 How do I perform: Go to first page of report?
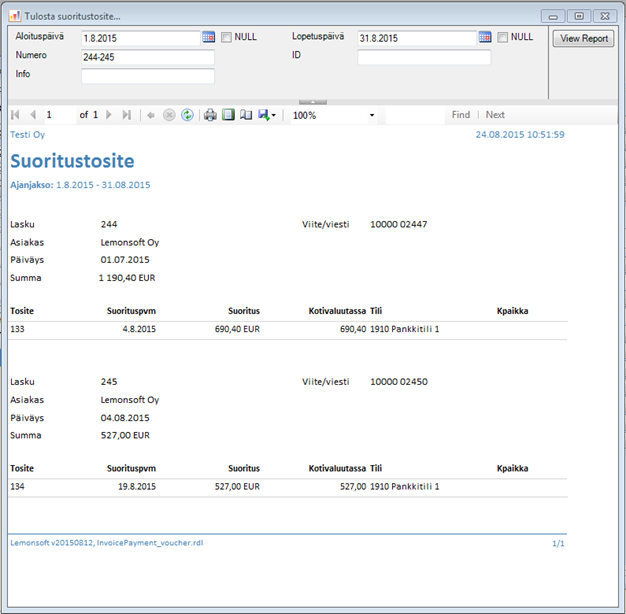point(15,115)
